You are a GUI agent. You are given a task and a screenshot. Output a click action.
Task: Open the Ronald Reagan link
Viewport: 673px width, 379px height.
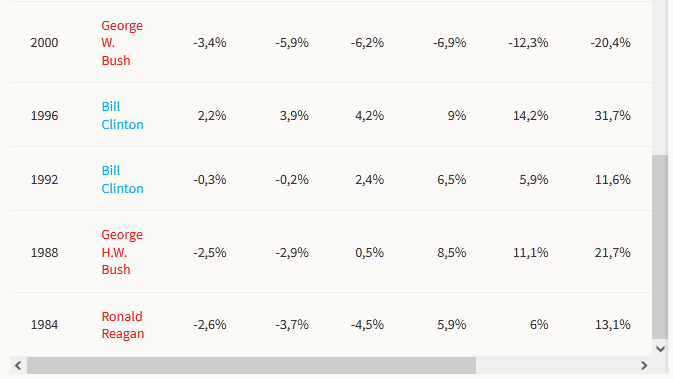tap(123, 325)
